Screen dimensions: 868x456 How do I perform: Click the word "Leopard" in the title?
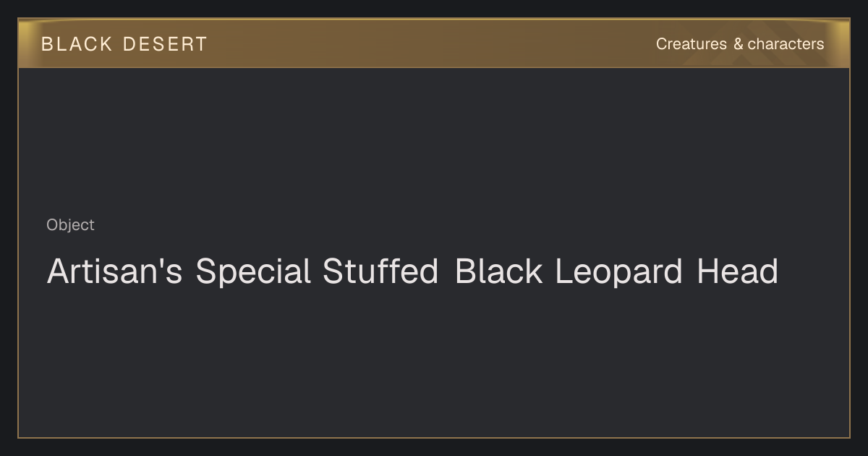tap(619, 272)
